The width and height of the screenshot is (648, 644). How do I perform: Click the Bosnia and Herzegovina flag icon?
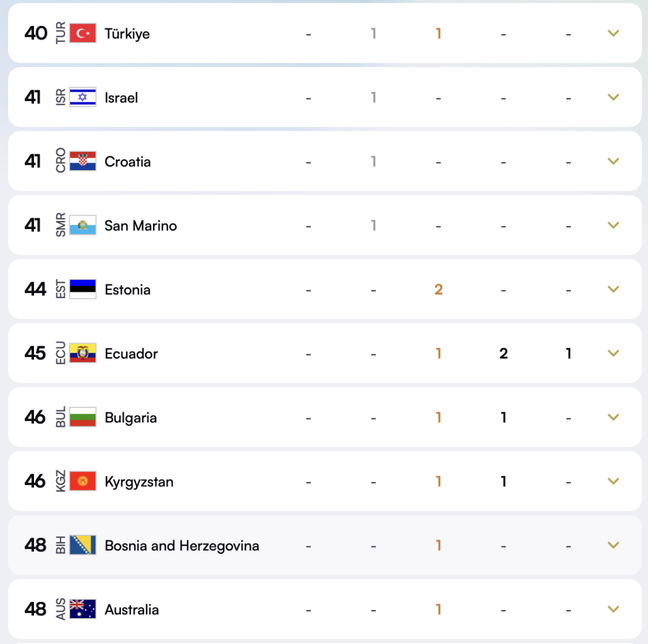point(82,545)
